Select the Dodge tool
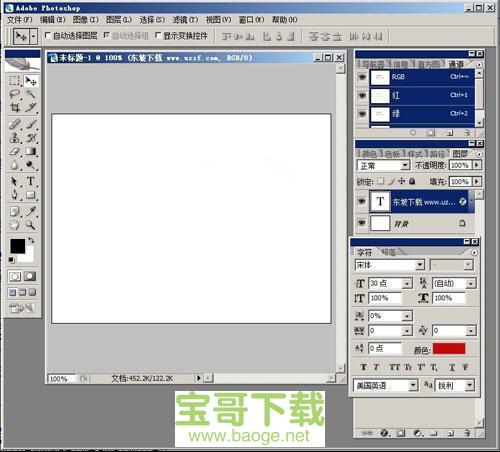 click(31, 165)
